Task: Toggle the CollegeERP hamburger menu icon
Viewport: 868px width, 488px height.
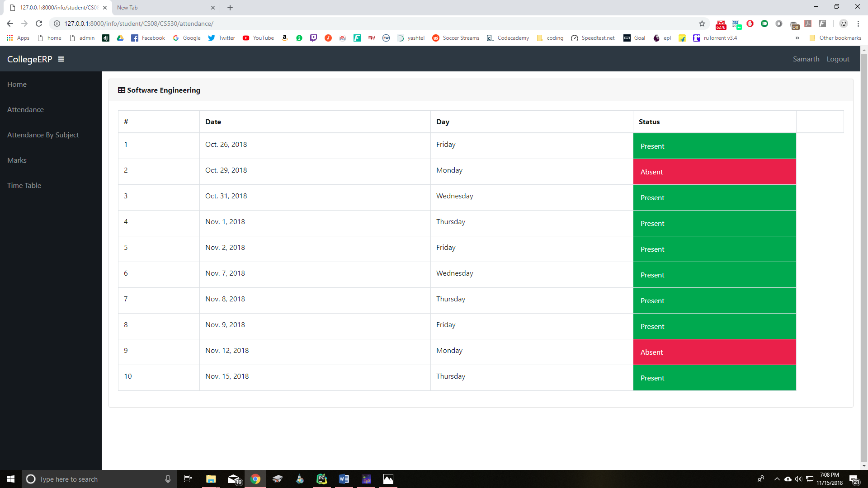Action: click(61, 59)
